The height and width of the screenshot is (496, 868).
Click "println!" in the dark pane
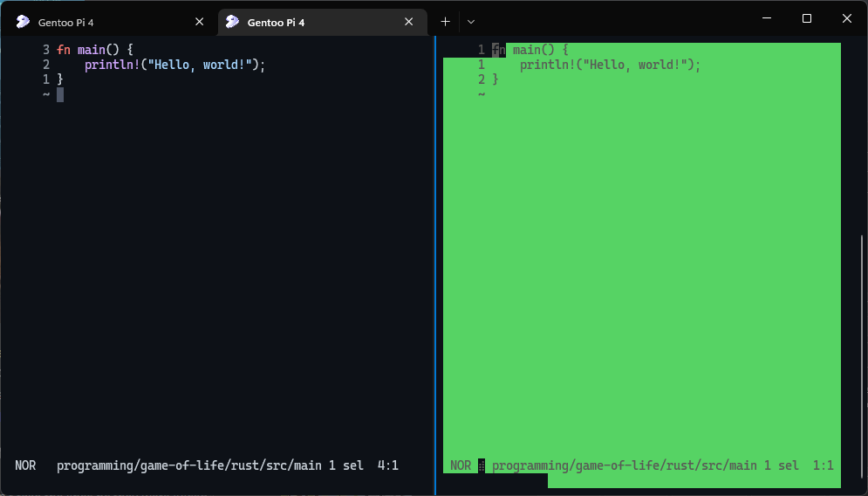(113, 65)
